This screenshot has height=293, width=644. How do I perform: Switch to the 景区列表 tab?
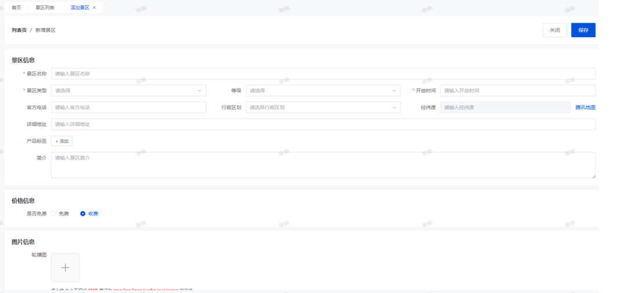45,8
